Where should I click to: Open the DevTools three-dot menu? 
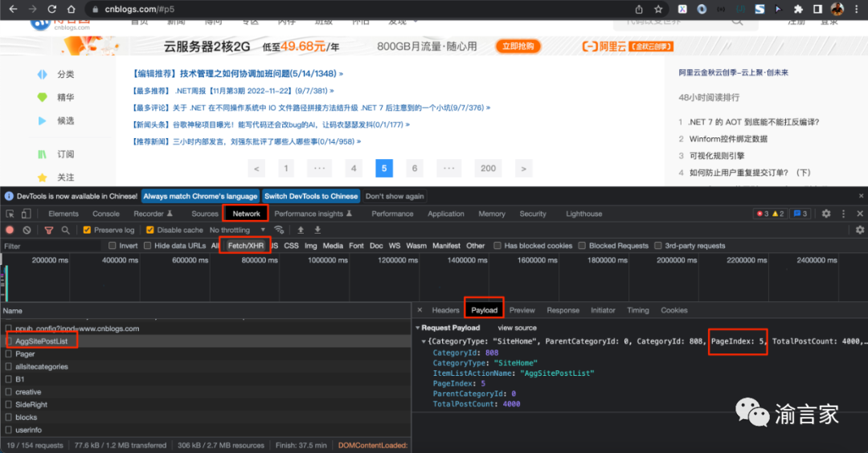[x=844, y=214]
